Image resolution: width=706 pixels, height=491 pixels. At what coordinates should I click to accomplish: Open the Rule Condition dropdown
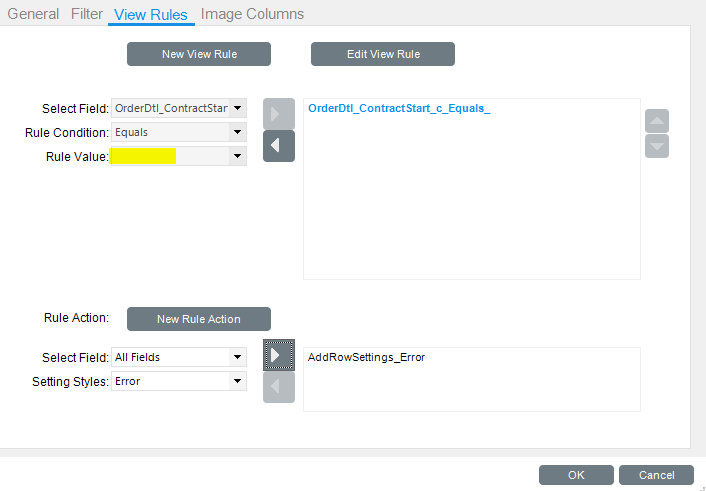[237, 132]
